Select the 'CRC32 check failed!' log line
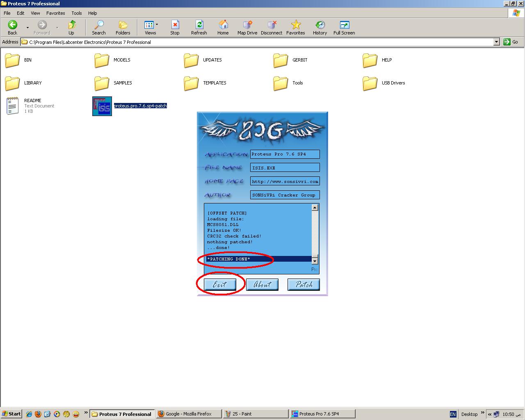Image resolution: width=525 pixels, height=420 pixels. point(234,236)
